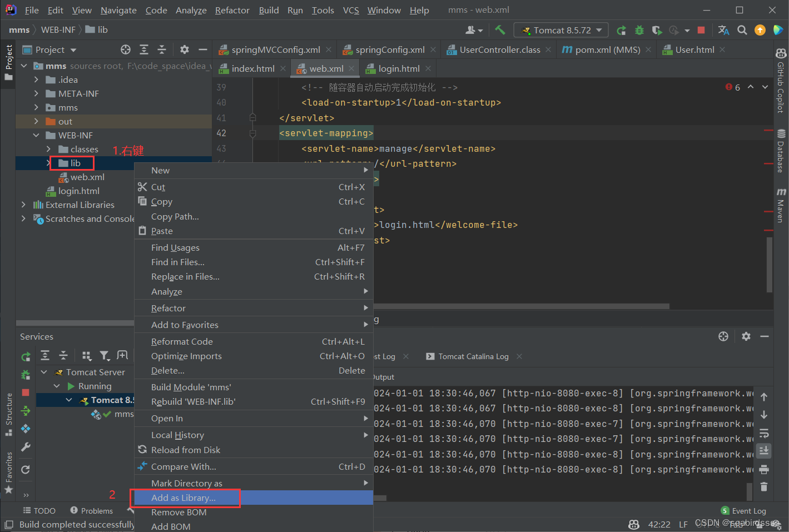
Task: Go to next highlighted error arrow
Action: pos(765,87)
